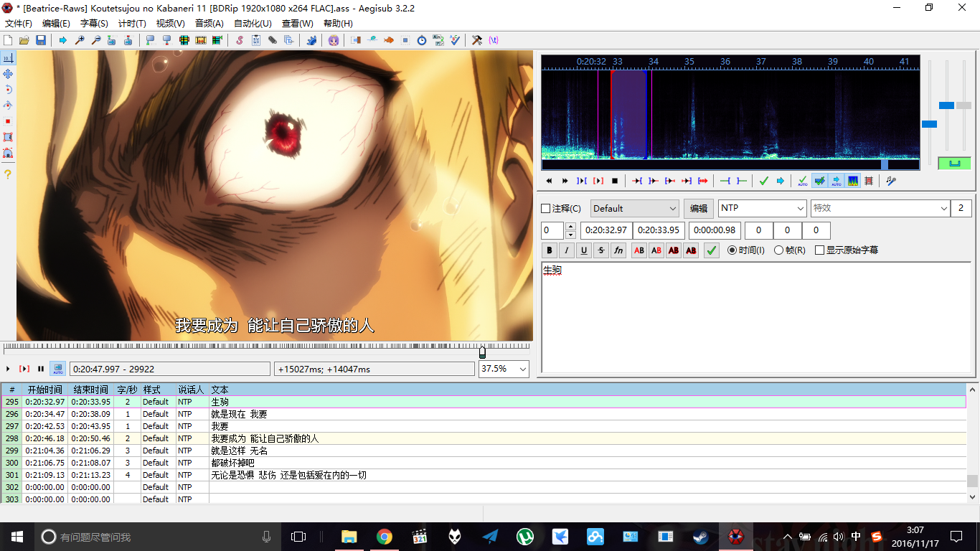The height and width of the screenshot is (551, 980).
Task: Enable 显示原始字幕 checkbox
Action: 819,250
